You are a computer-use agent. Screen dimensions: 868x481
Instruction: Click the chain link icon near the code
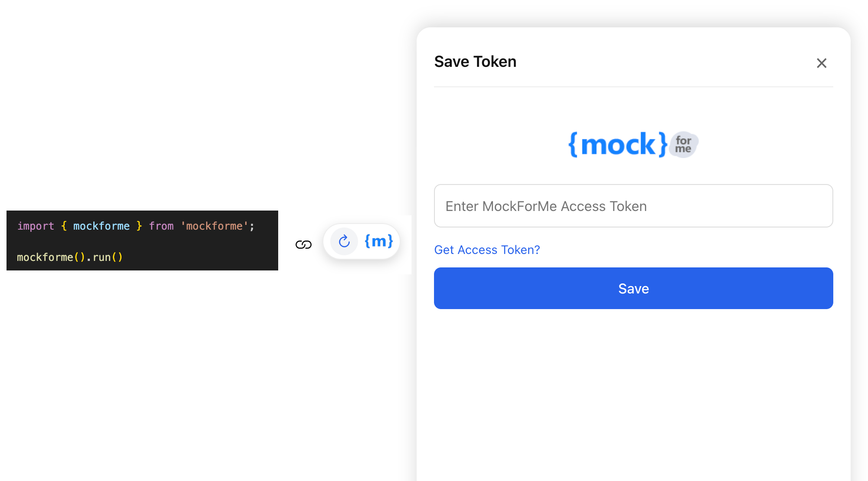point(304,244)
